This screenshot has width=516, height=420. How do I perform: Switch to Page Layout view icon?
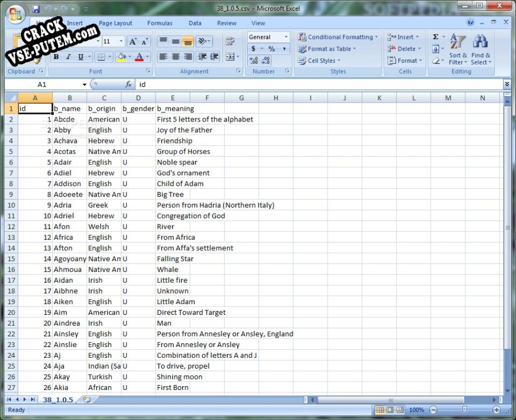pyautogui.click(x=390, y=410)
